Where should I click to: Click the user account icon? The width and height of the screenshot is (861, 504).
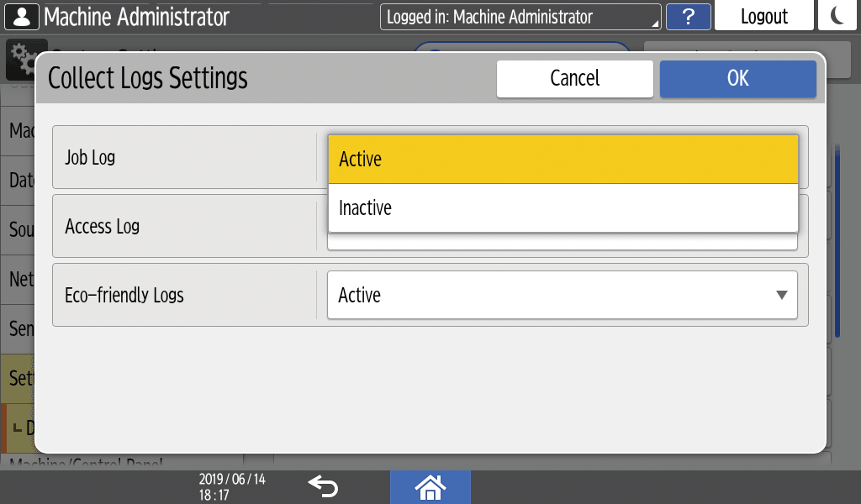click(21, 17)
